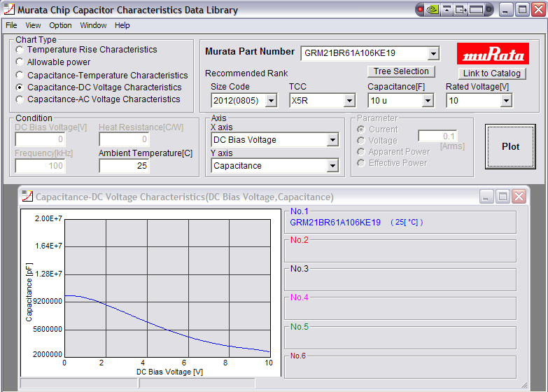Click the Heat Resistance[C/W] field
548x392 pixels.
(125, 139)
